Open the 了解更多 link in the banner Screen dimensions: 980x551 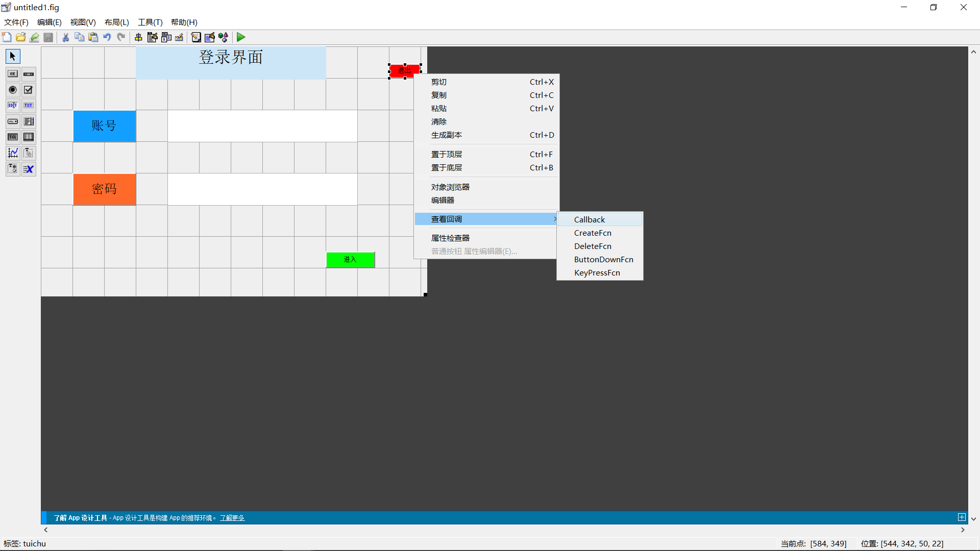pos(232,517)
